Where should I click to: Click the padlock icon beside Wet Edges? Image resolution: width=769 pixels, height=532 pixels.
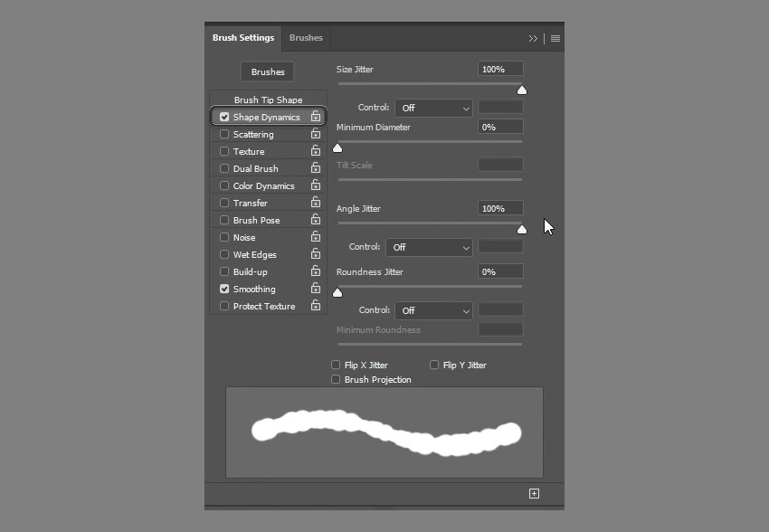(317, 254)
